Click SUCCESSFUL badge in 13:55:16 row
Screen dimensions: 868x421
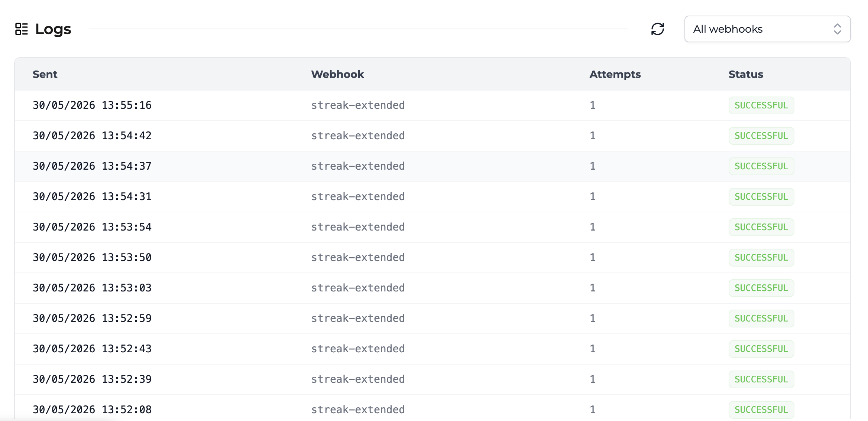coord(761,105)
